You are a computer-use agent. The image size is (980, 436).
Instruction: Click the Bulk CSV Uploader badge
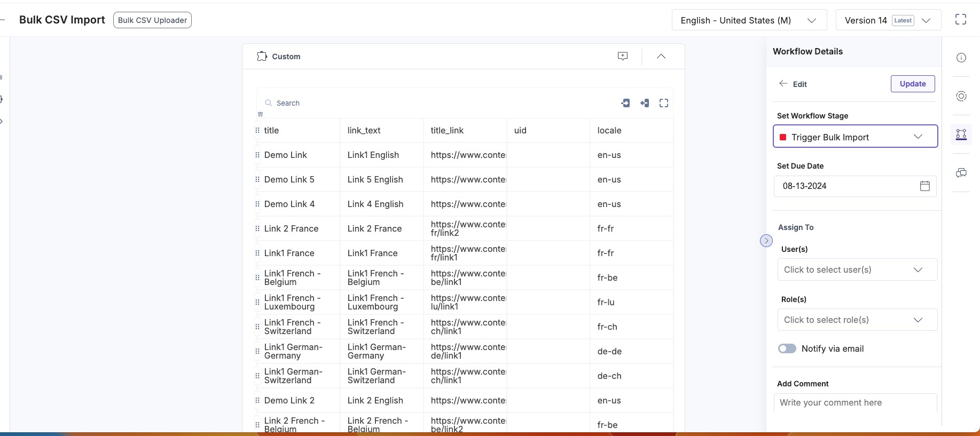[x=152, y=20]
